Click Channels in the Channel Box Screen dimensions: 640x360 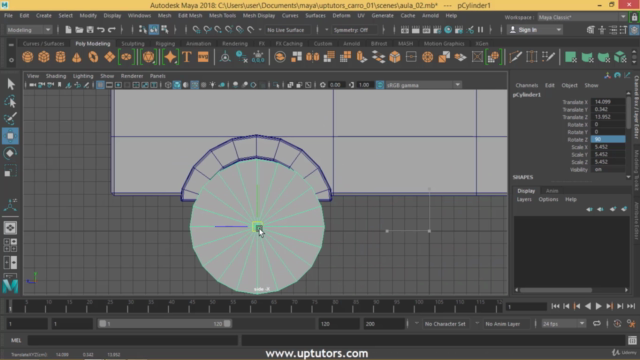pyautogui.click(x=527, y=85)
